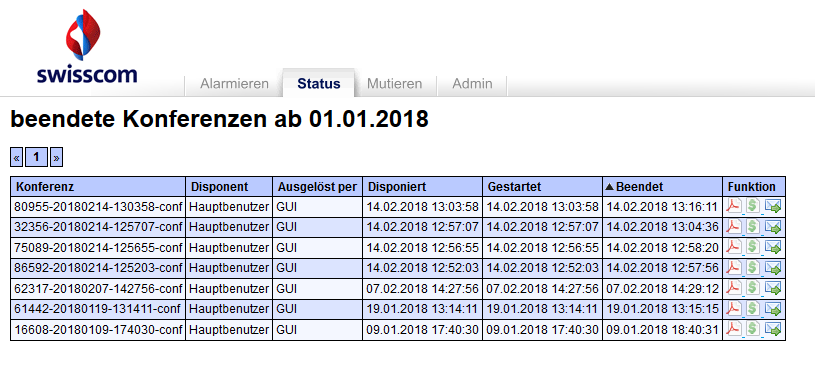The image size is (815, 384).
Task: Send email for conference 61442-20180119-131411
Action: pos(773,309)
